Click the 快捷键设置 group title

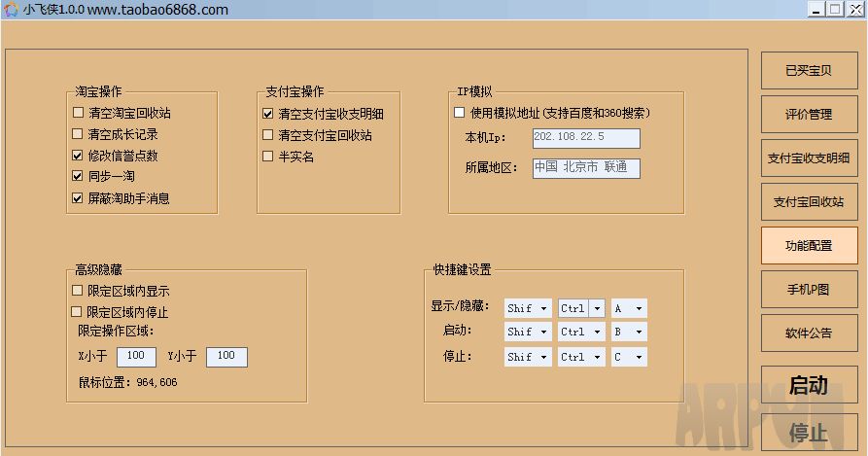(x=463, y=269)
